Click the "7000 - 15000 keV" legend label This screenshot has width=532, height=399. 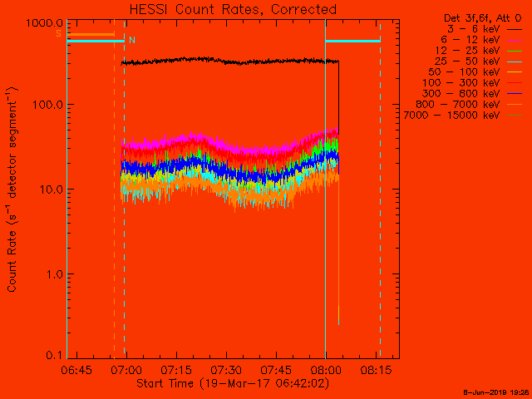(451, 116)
